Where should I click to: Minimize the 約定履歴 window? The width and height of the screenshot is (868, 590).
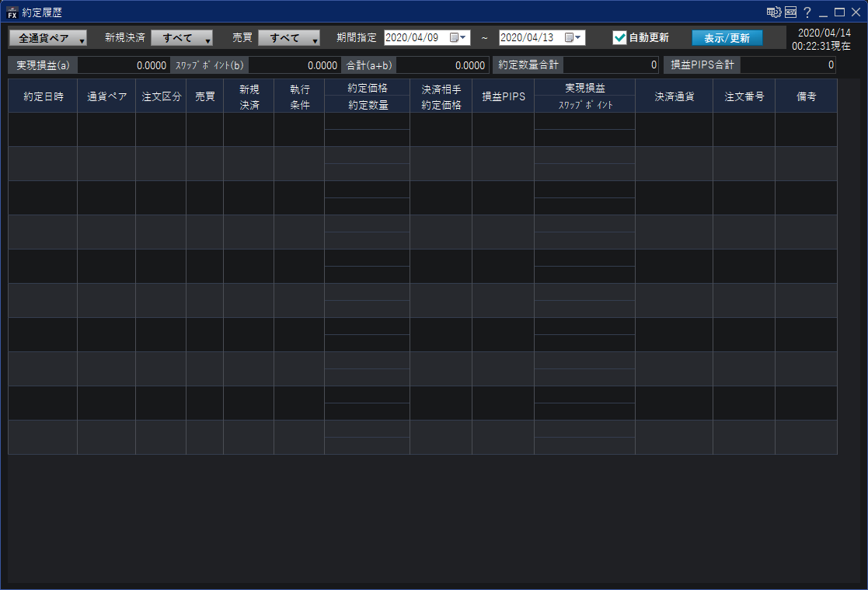click(x=824, y=12)
